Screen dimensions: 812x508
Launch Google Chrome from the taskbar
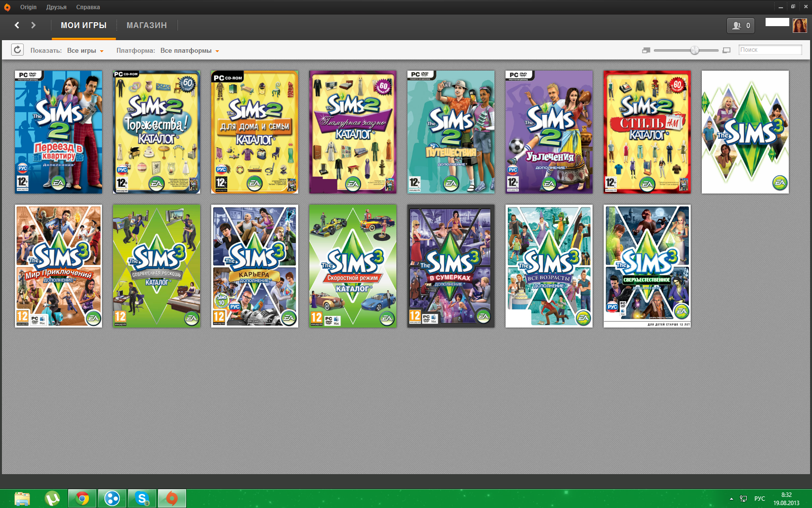pyautogui.click(x=83, y=498)
